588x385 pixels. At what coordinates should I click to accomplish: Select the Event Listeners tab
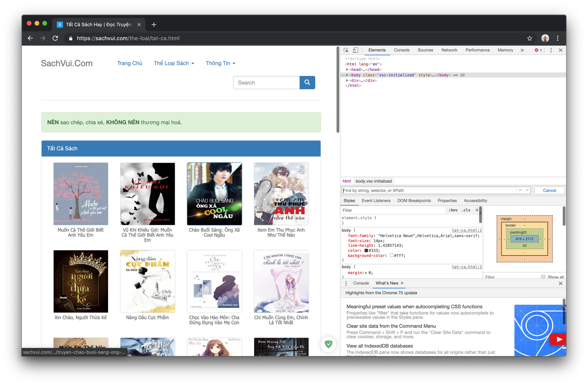[x=376, y=201]
